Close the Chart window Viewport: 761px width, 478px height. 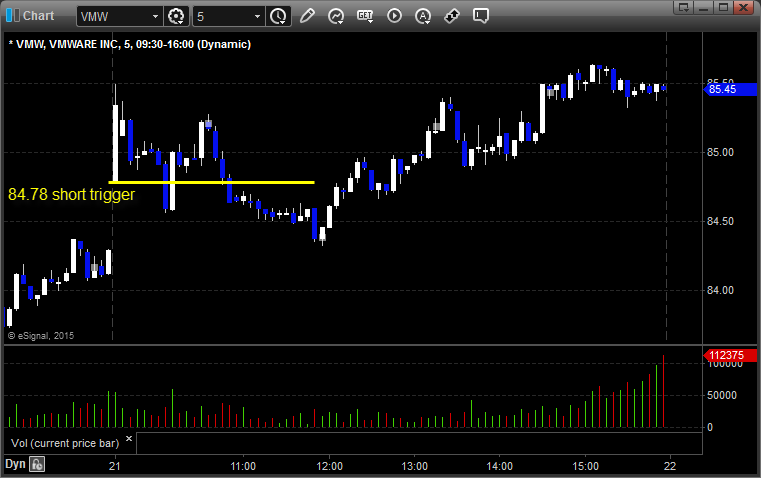coord(743,7)
